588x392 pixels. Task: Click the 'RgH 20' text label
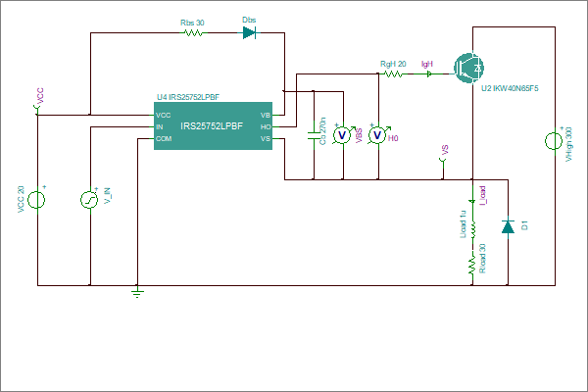(x=393, y=64)
